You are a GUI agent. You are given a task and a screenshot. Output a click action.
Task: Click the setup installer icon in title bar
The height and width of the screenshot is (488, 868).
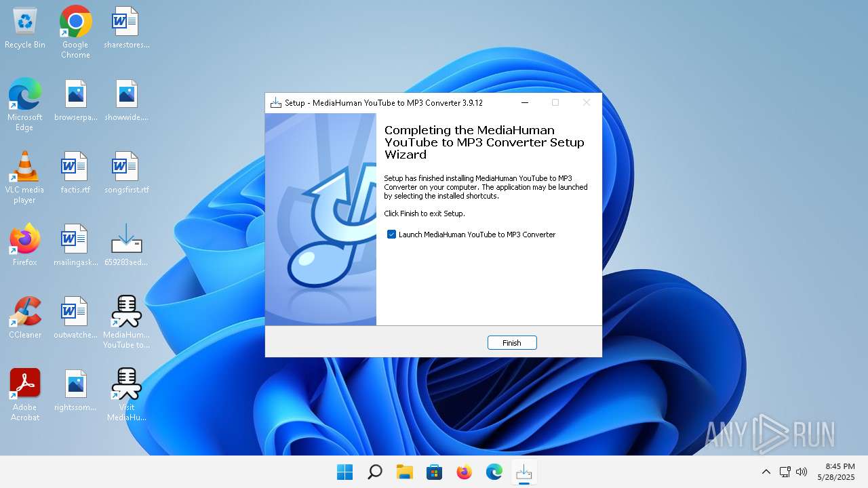[275, 103]
